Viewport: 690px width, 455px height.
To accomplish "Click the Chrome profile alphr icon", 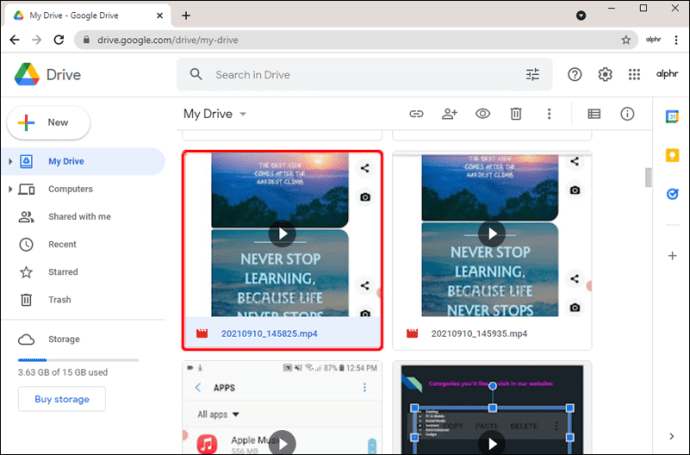I will point(653,40).
